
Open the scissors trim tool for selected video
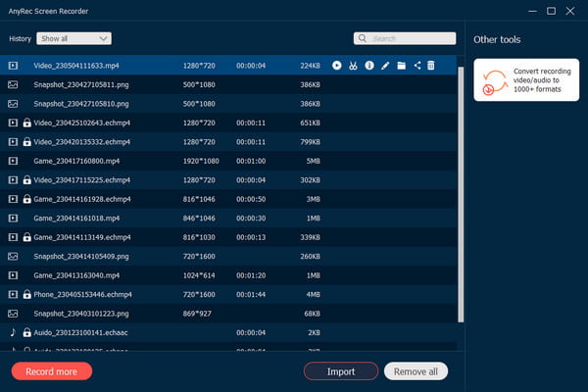[353, 66]
